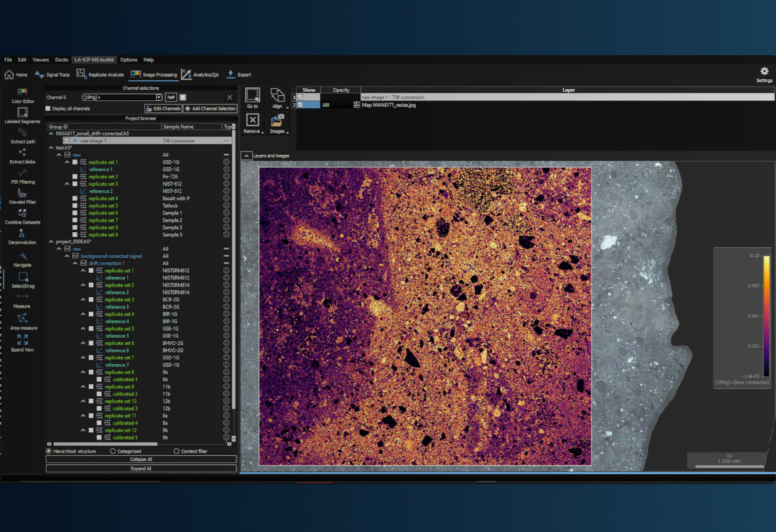Image resolution: width=776 pixels, height=532 pixels.
Task: Click opacity value 100 for Map layer
Action: pyautogui.click(x=326, y=105)
